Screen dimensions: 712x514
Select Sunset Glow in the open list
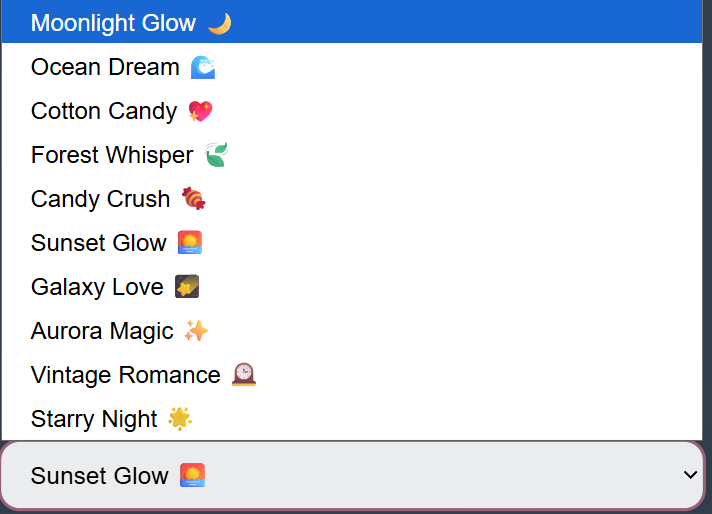coord(99,243)
